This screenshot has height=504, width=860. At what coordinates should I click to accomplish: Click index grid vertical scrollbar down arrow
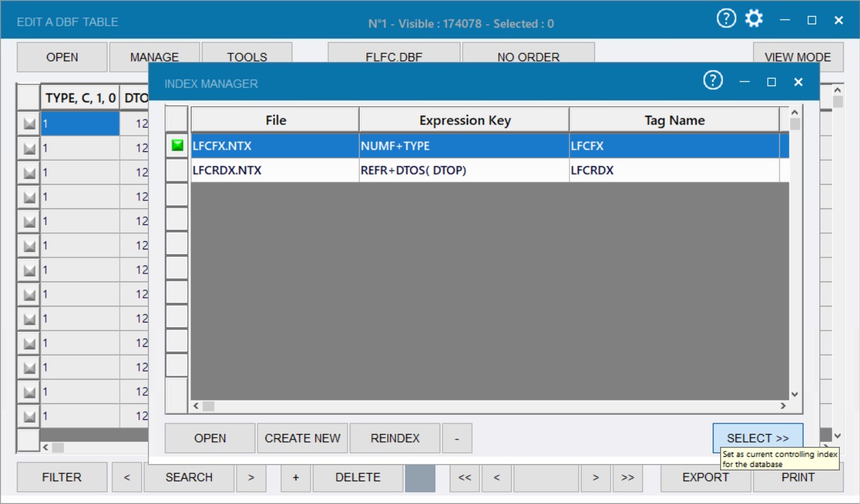tap(795, 394)
